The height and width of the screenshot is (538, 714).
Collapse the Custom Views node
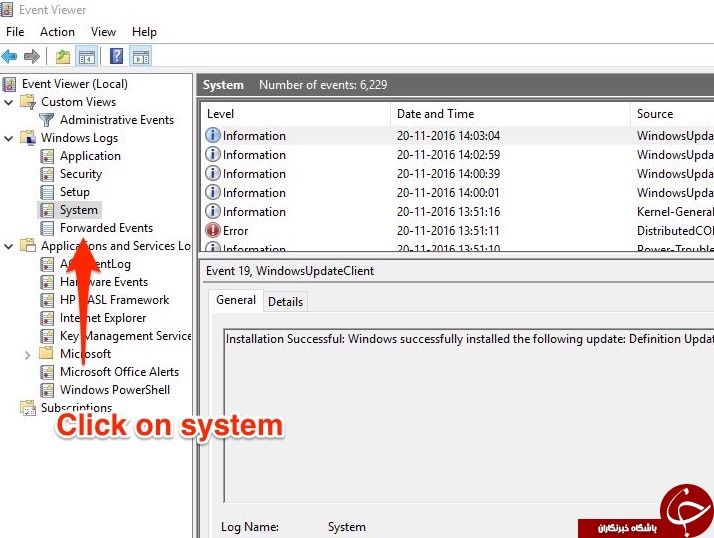tap(9, 102)
